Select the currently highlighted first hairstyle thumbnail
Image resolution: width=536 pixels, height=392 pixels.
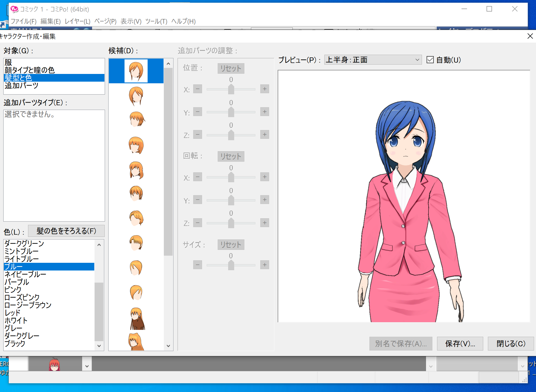(136, 71)
